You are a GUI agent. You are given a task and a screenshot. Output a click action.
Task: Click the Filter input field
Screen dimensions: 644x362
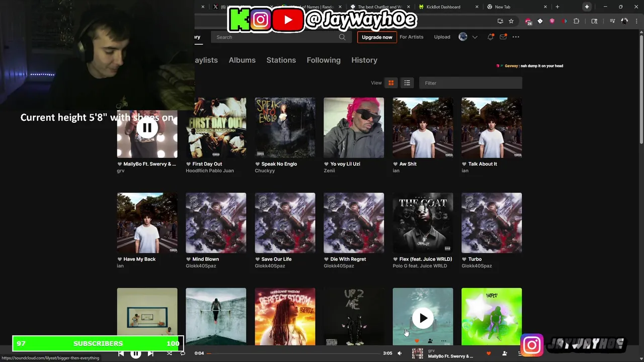[x=470, y=83]
